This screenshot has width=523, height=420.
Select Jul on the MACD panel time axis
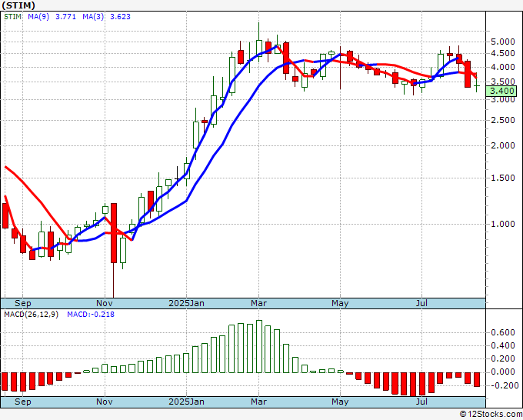coord(422,402)
